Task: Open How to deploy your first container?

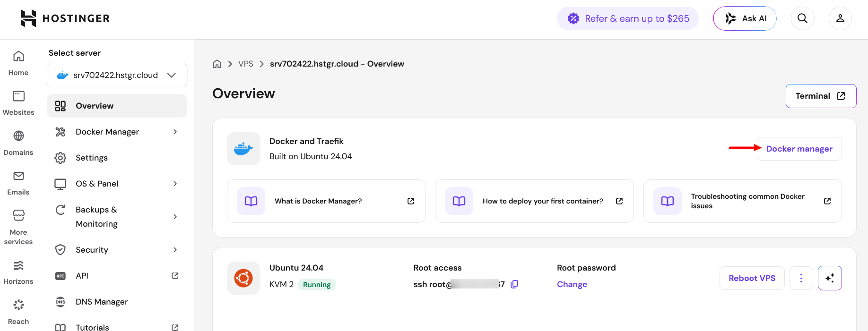Action: coord(534,201)
